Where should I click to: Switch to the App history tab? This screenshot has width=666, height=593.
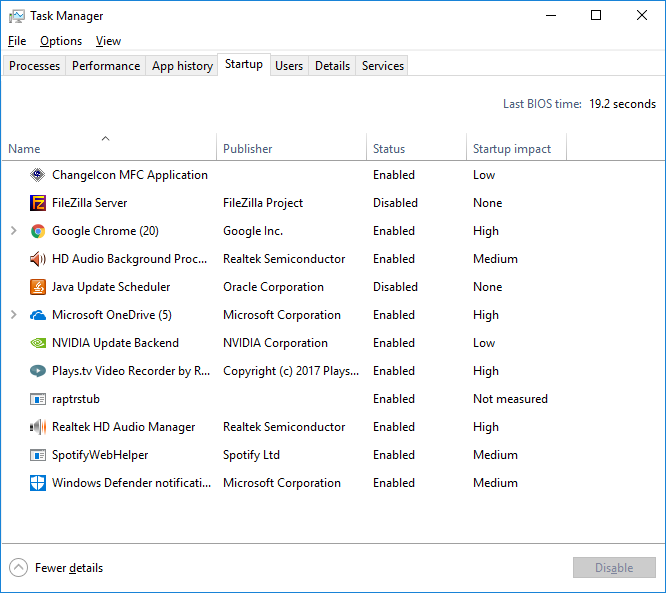182,66
